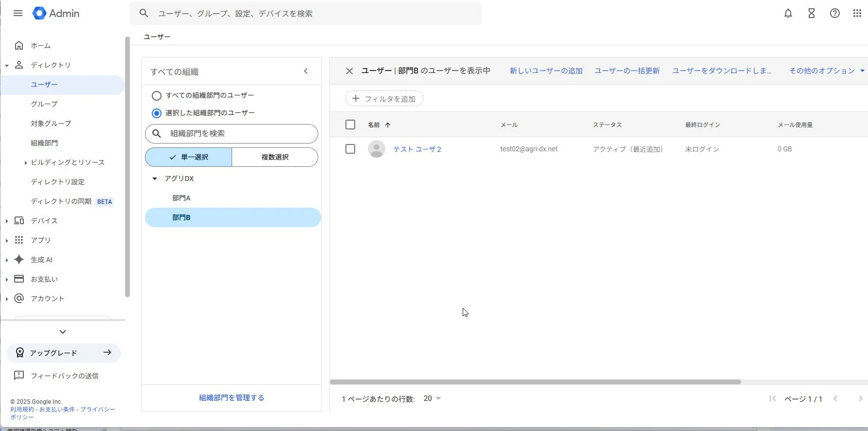The height and width of the screenshot is (431, 868).
Task: Open ディレクトリの同期 in the sidebar
Action: (61, 201)
